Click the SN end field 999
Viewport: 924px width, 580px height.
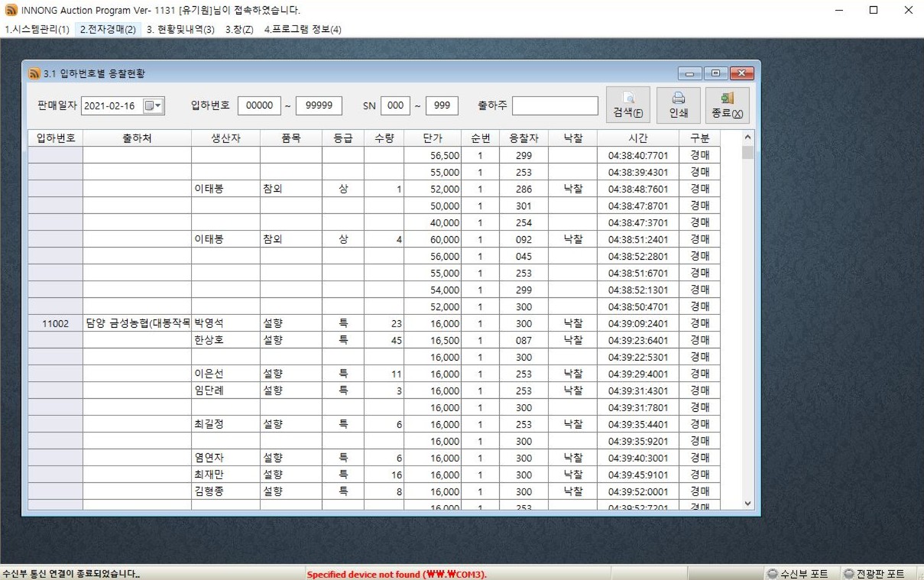tap(442, 106)
